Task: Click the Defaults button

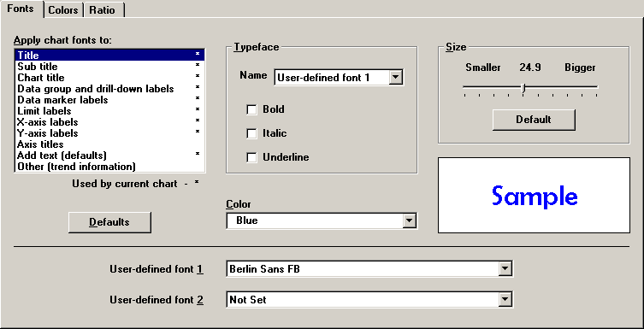Action: tap(109, 222)
